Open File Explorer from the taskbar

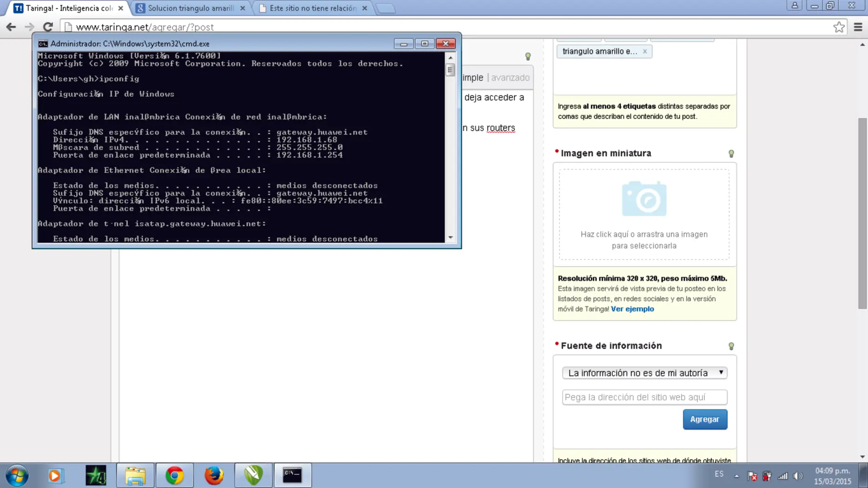(x=135, y=475)
